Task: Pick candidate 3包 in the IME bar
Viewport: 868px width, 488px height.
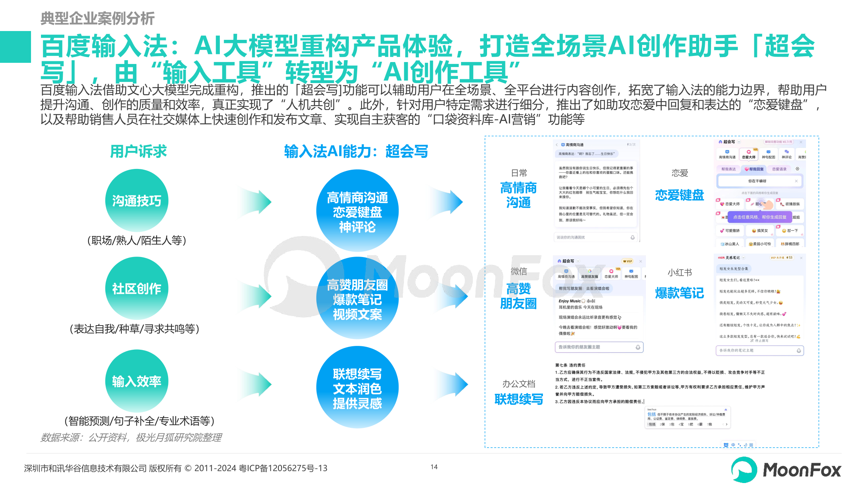Action: coord(672,424)
